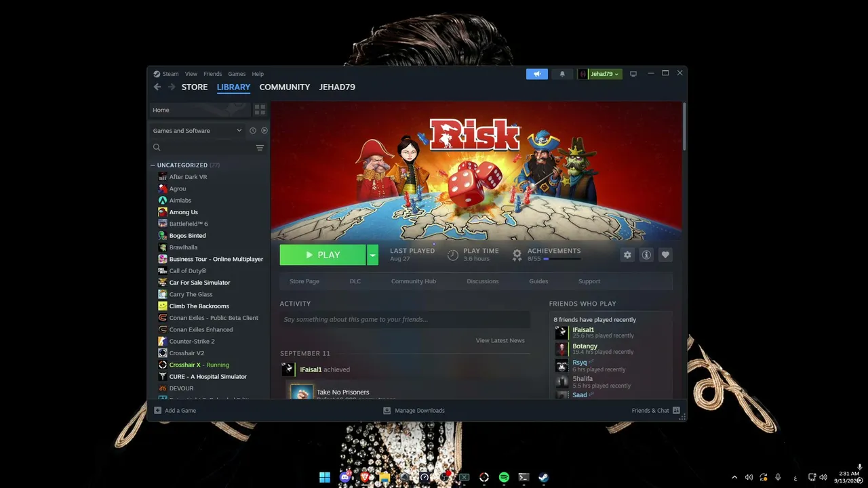
Task: Add Risk to favorites with heart icon
Action: [x=665, y=255]
